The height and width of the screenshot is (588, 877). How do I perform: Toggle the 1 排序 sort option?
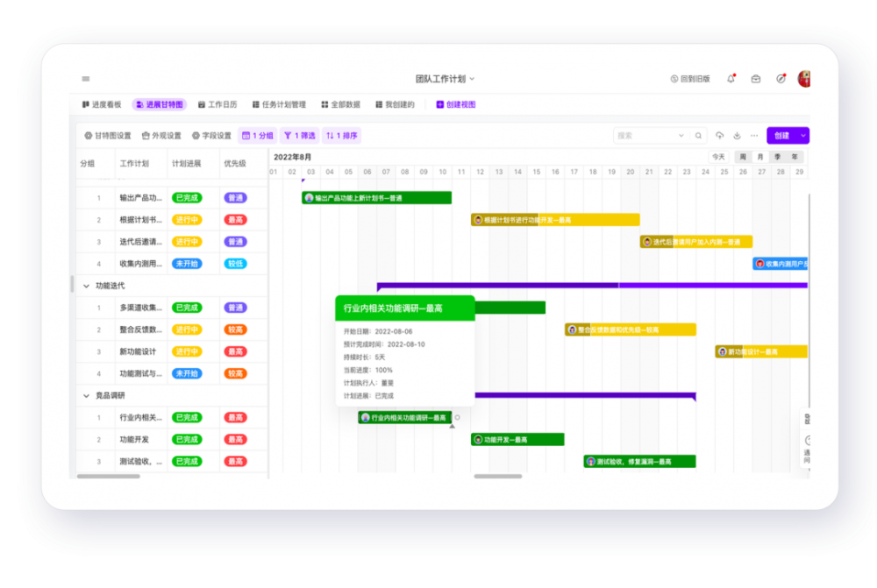pos(342,136)
